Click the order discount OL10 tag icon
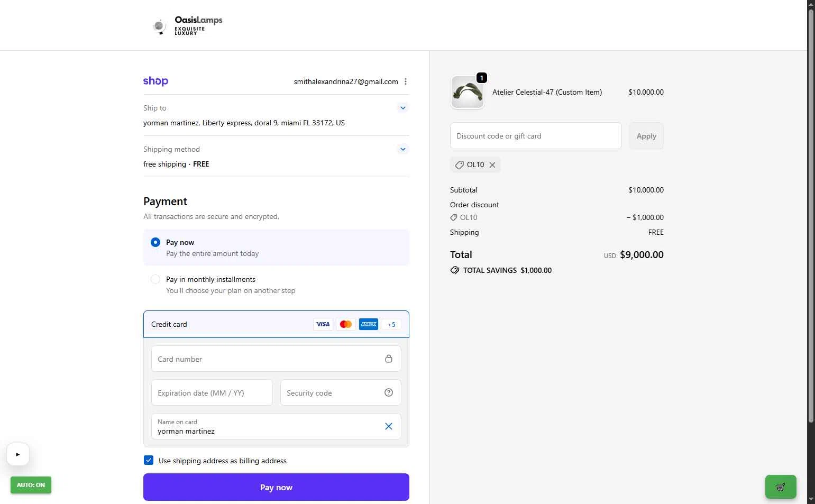 tap(454, 217)
